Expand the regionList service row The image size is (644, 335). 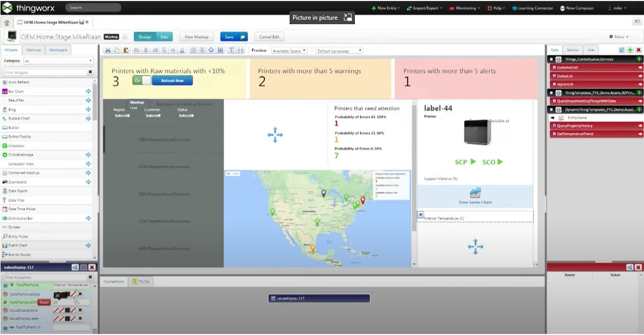(554, 84)
